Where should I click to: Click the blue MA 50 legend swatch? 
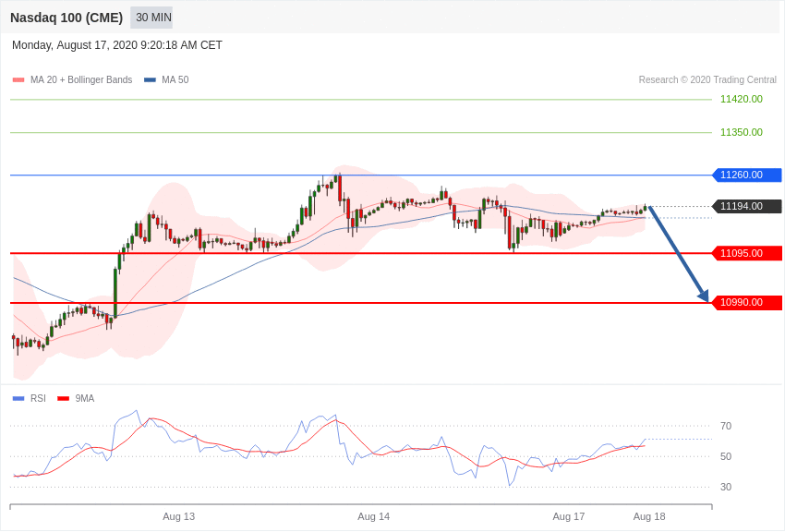tap(150, 80)
